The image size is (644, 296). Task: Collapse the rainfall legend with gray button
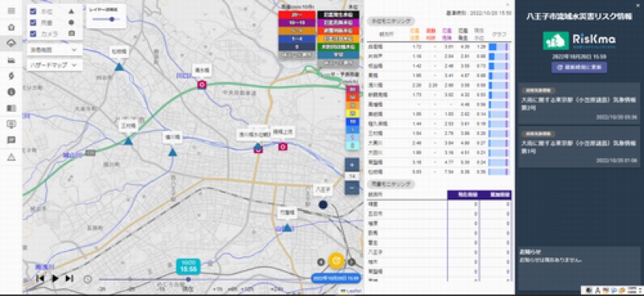(296, 55)
